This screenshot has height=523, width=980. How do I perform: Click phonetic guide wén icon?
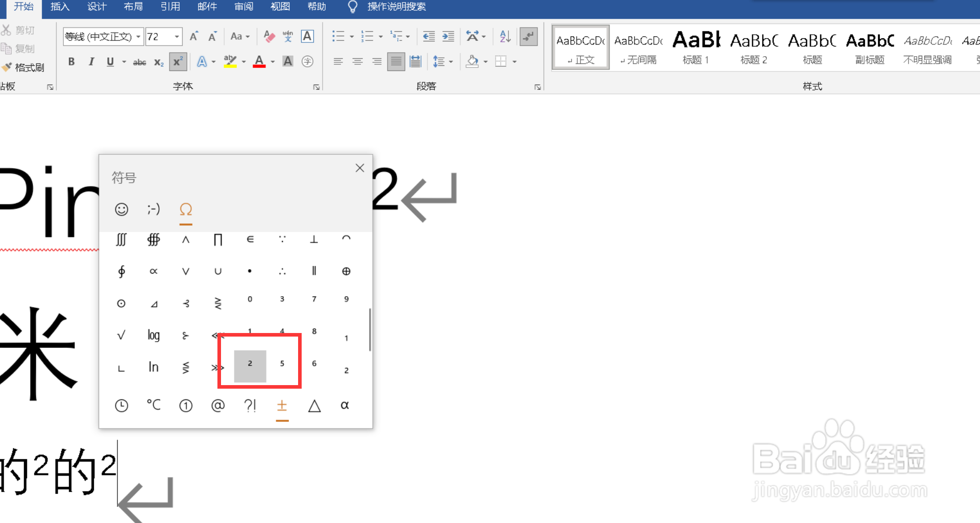tap(288, 36)
